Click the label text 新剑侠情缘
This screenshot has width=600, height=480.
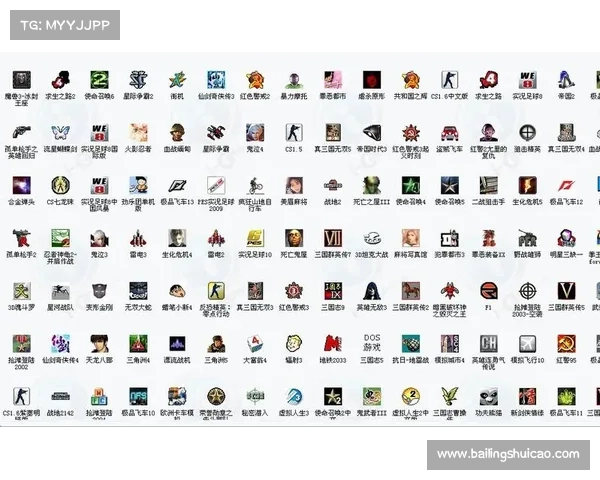pos(528,413)
